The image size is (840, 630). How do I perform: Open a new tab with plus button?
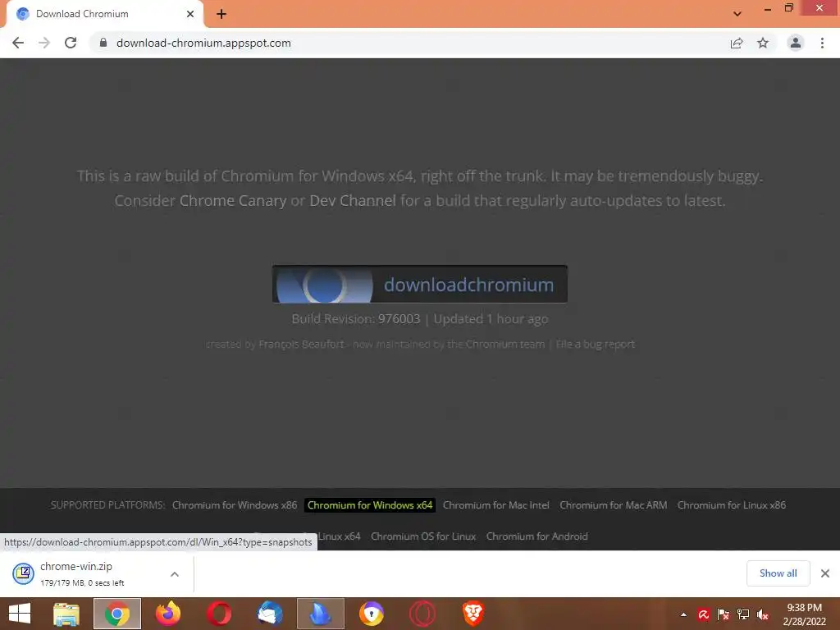coord(221,14)
